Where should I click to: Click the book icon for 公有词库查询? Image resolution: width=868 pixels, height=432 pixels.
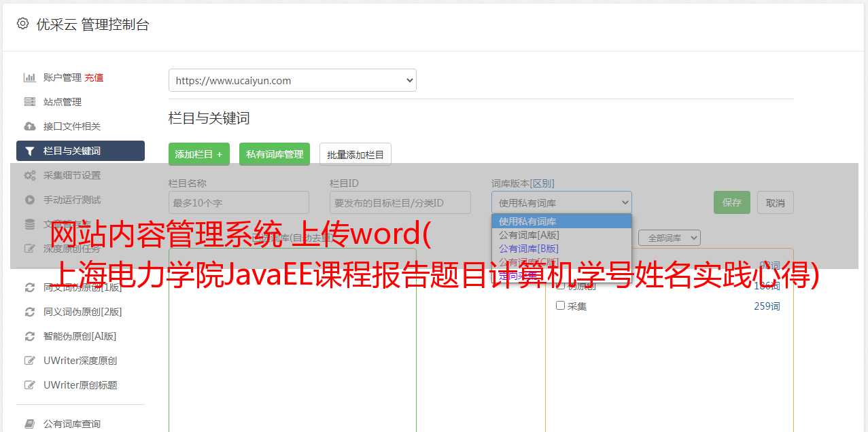pyautogui.click(x=30, y=424)
